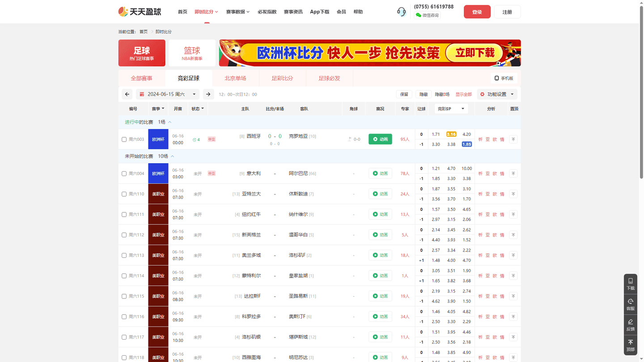Click 欧洲杯比分 立即下载 banner
This screenshot has width=644, height=362.
click(x=370, y=53)
